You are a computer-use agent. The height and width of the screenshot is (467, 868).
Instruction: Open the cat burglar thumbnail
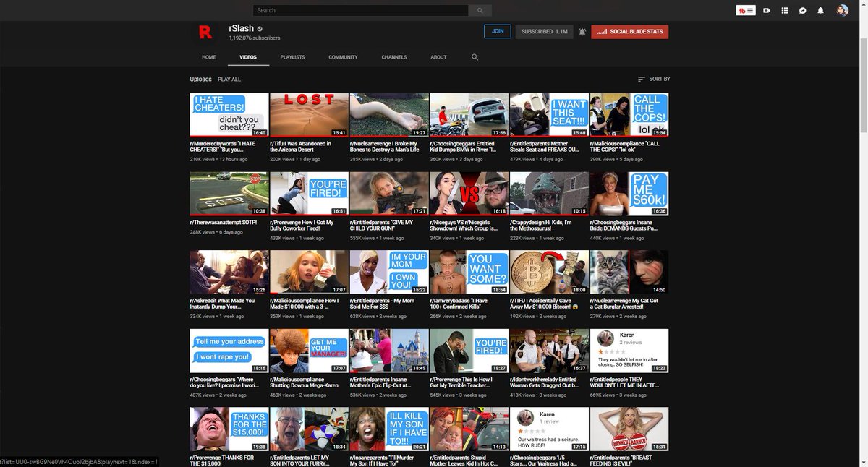[x=629, y=273]
